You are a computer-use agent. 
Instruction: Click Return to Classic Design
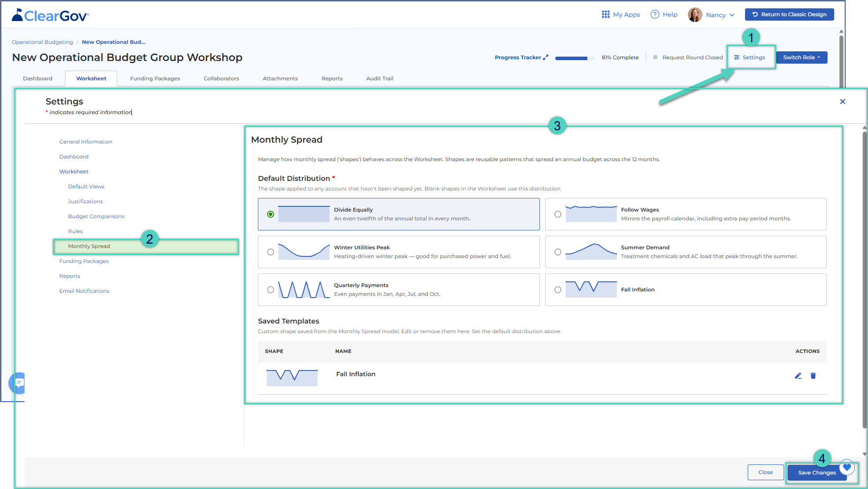click(789, 14)
